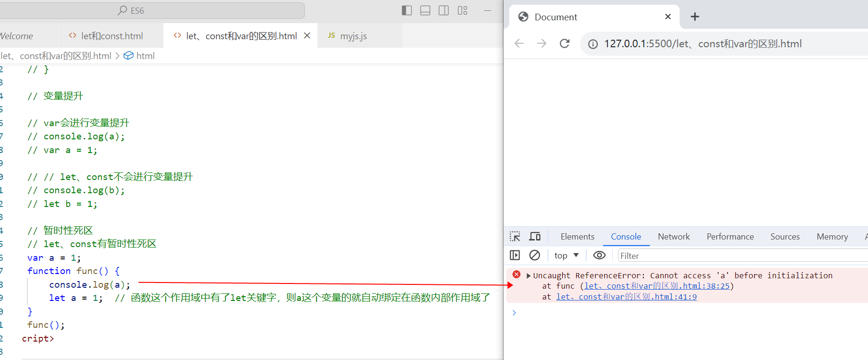This screenshot has width=868, height=360.
Task: Toggle DevTools device toolbar
Action: pos(535,236)
